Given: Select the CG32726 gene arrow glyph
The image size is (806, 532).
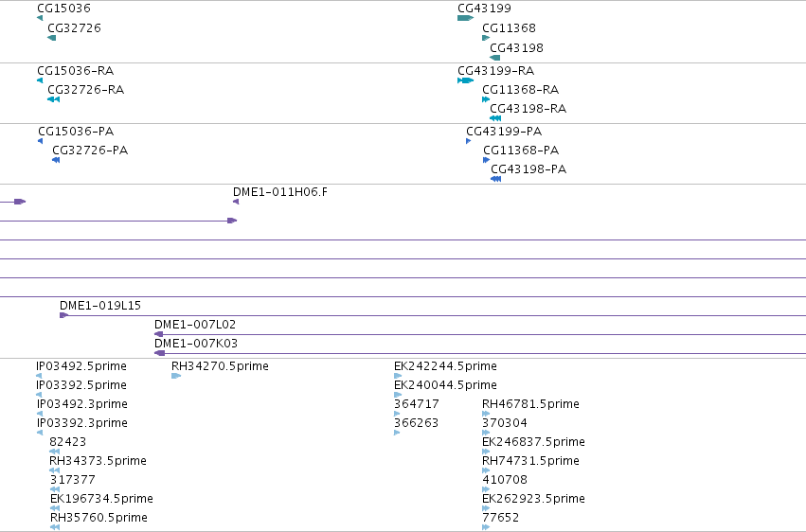Looking at the screenshot, I should (x=51, y=38).
